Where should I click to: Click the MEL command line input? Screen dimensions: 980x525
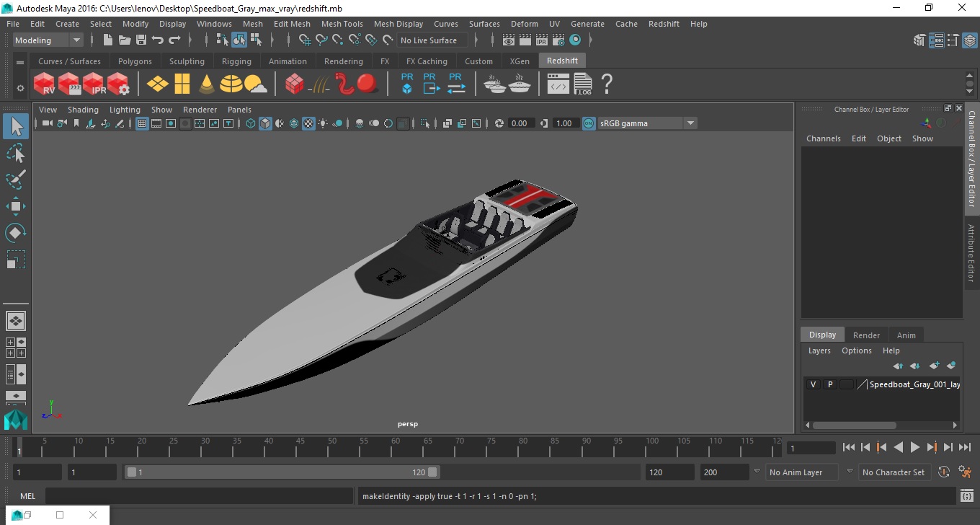pyautogui.click(x=199, y=496)
